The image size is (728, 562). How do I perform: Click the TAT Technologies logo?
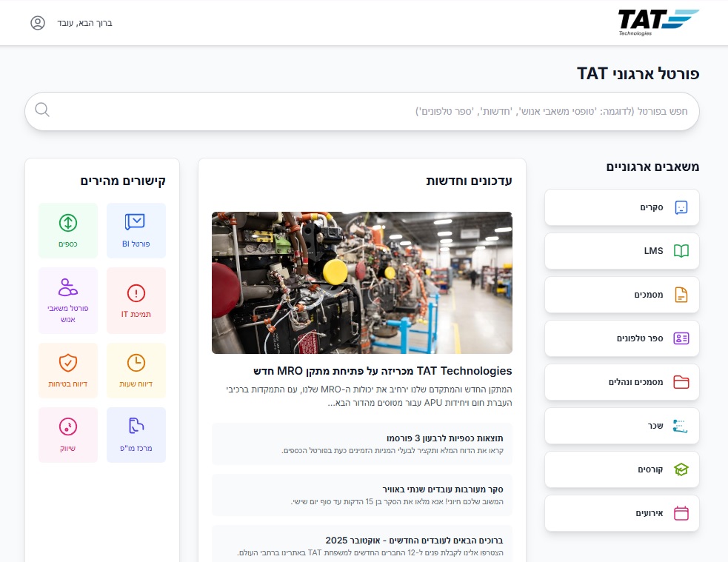coord(658,22)
